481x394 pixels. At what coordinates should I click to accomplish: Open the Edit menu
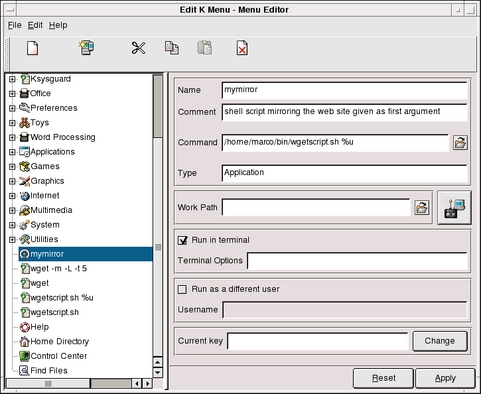35,25
